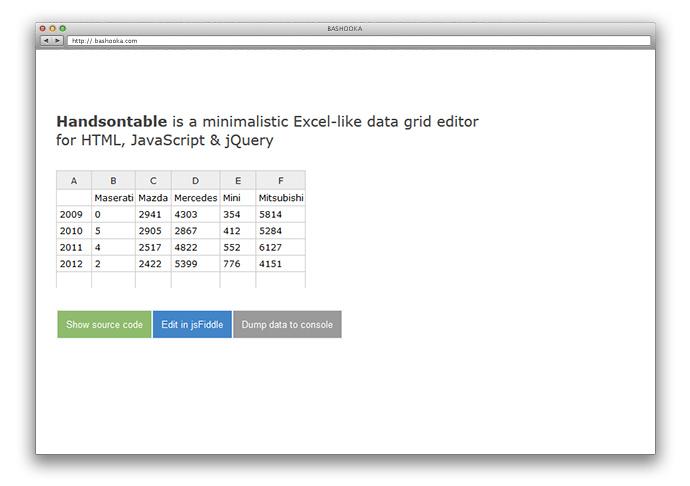The height and width of the screenshot is (486, 690).
Task: Select column header B
Action: point(114,180)
